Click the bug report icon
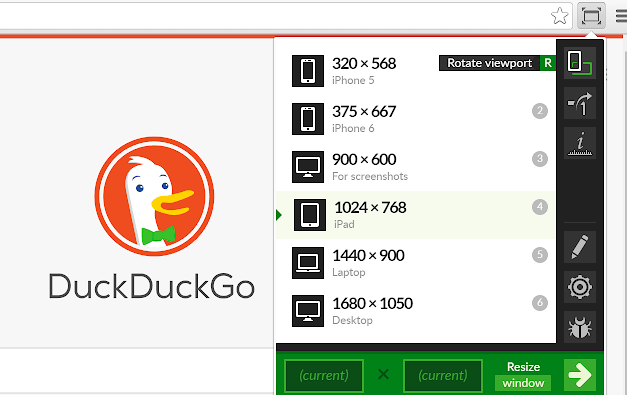627x395 pixels. (580, 327)
